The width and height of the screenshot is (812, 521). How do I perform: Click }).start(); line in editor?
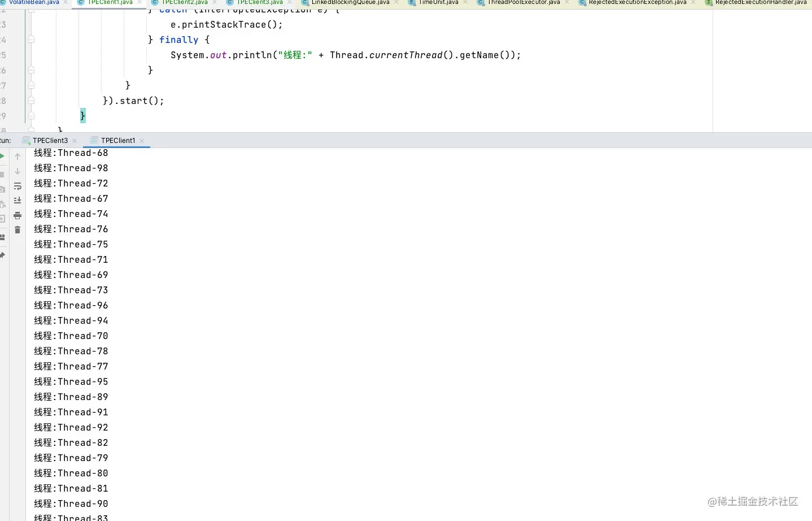[x=133, y=101]
